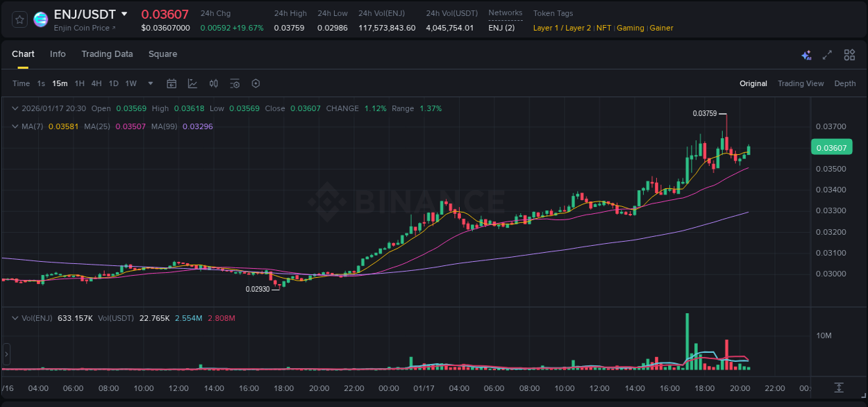
Task: Click the Gaming token tag
Action: pyautogui.click(x=630, y=28)
